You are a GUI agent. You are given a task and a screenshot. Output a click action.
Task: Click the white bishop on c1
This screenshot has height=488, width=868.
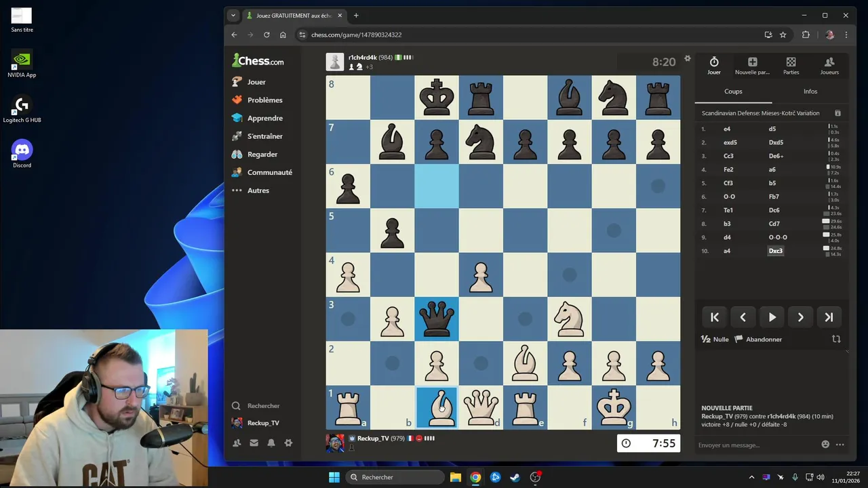point(437,407)
